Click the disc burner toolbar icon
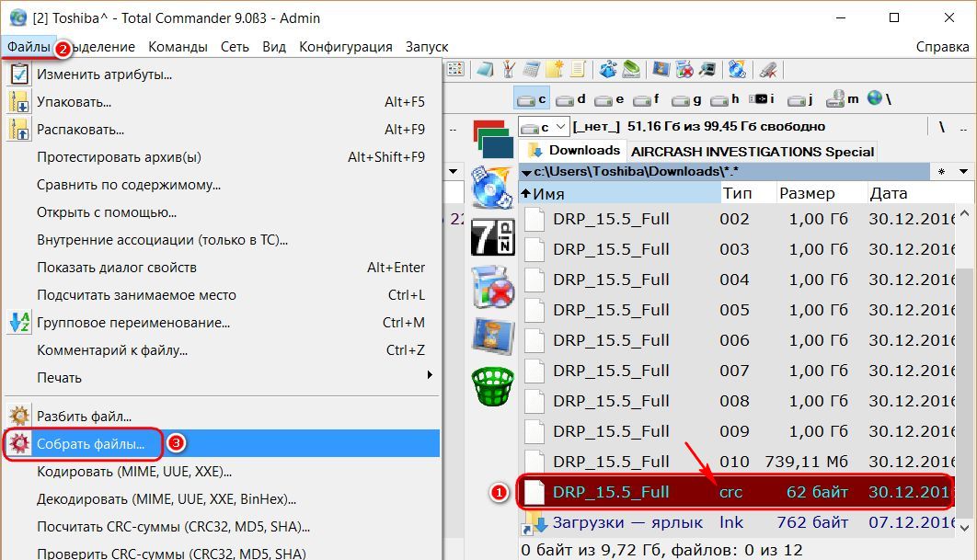This screenshot has width=977, height=560. point(737,70)
